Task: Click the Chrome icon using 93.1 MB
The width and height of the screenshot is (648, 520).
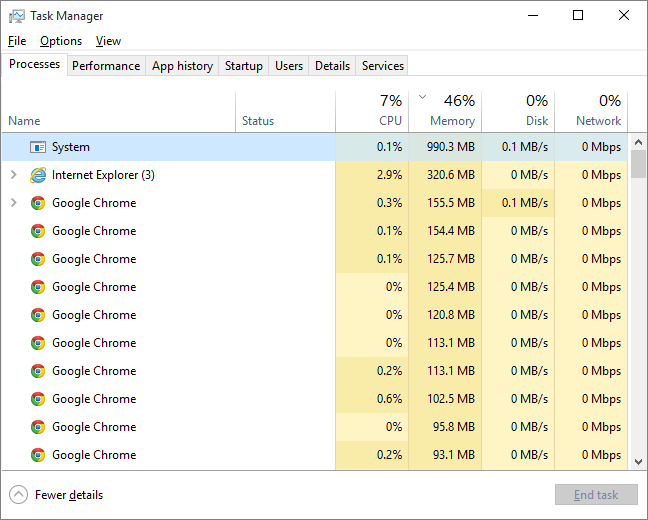Action: [38, 455]
